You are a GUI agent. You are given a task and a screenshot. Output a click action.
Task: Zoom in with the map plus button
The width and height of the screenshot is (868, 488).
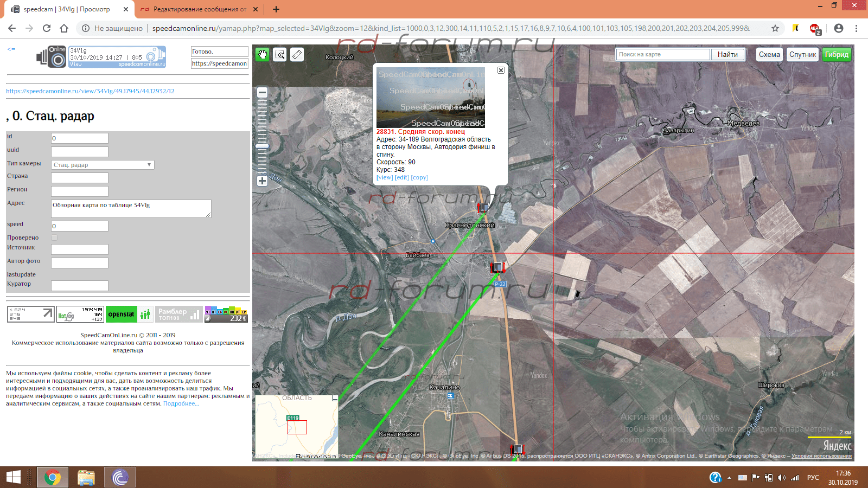(262, 181)
